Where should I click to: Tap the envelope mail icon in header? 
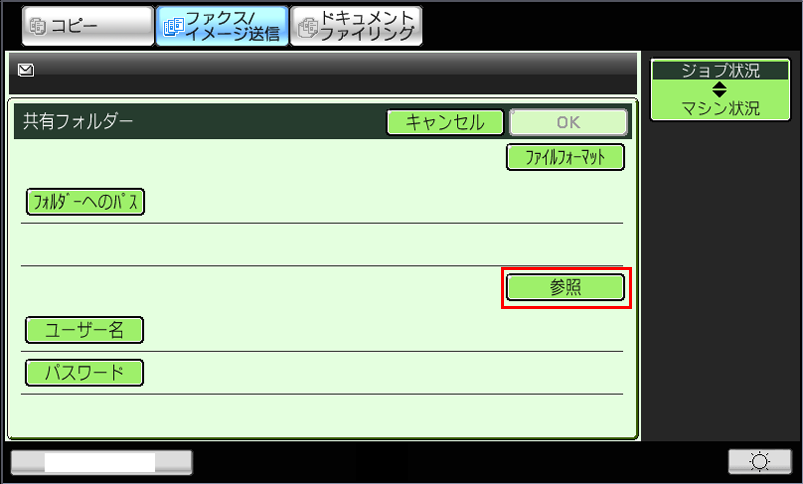[x=26, y=70]
